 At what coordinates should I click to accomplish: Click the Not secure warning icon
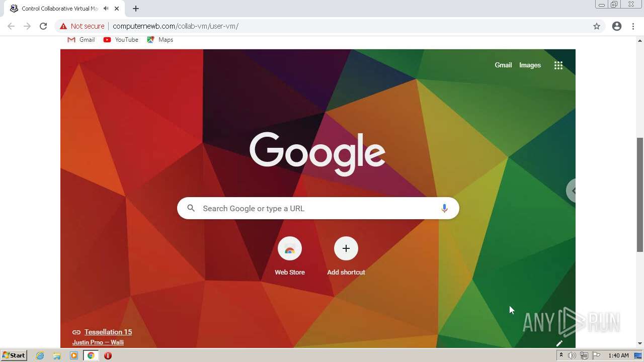click(63, 26)
